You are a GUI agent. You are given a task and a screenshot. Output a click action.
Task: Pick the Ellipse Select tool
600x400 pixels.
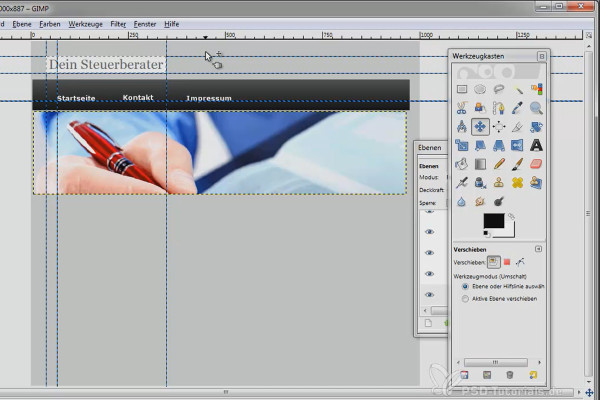pos(480,89)
